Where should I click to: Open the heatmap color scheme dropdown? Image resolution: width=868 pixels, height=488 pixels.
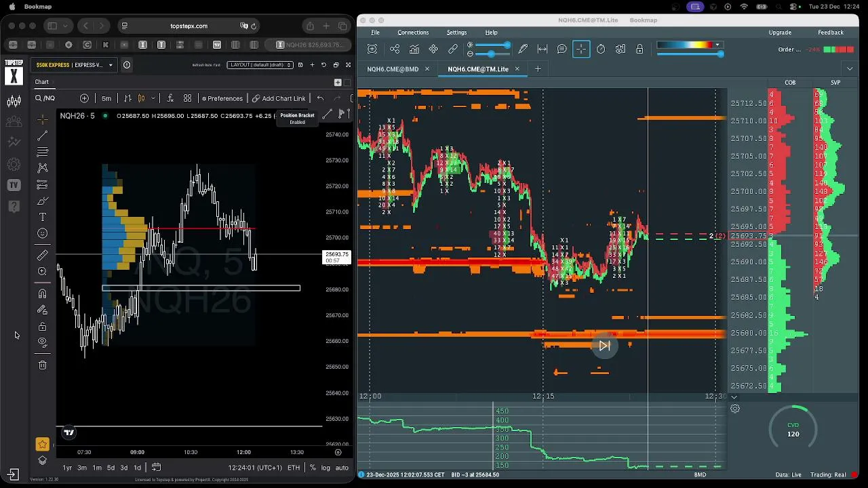click(x=717, y=45)
